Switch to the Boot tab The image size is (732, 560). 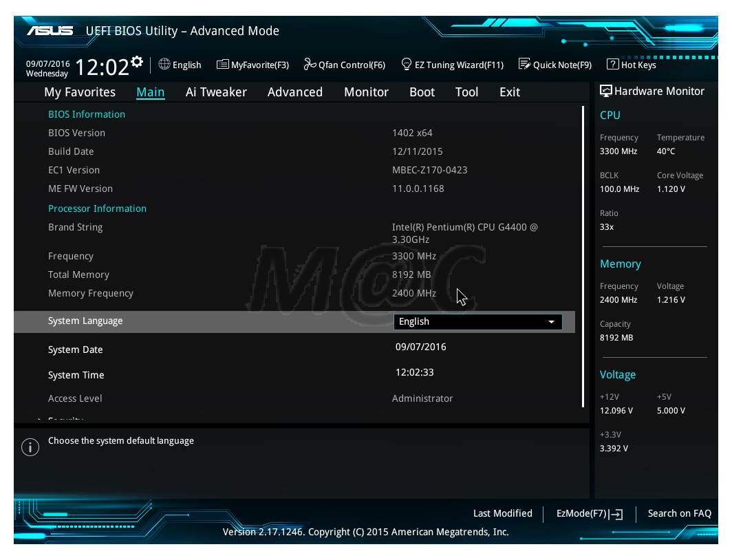422,92
